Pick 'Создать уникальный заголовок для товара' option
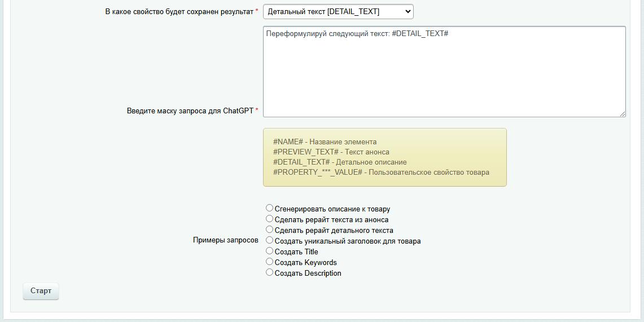 tap(269, 240)
